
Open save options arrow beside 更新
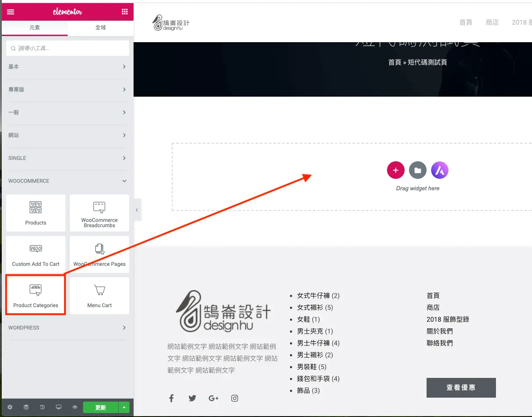coord(124,407)
